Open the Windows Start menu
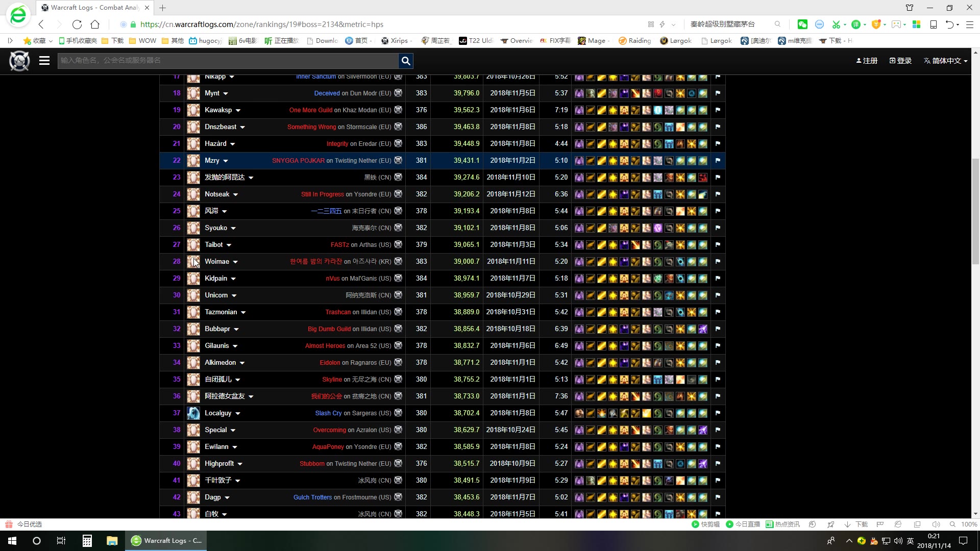 click(x=12, y=541)
